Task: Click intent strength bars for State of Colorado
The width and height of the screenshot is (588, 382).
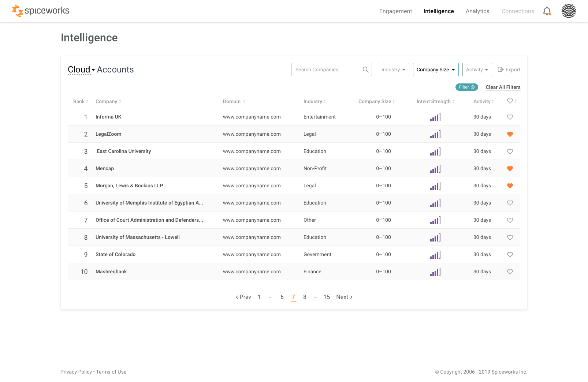Action: 435,255
